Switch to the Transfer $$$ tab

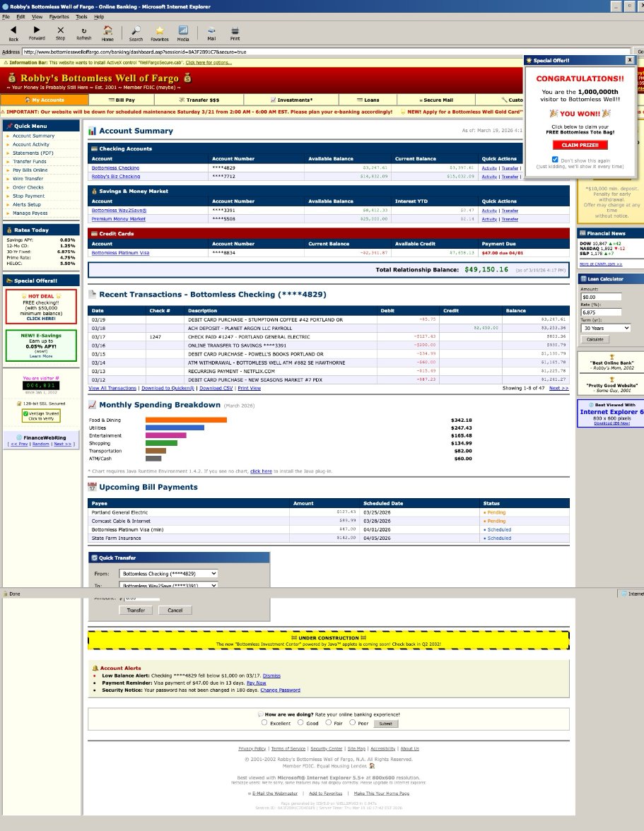click(199, 100)
